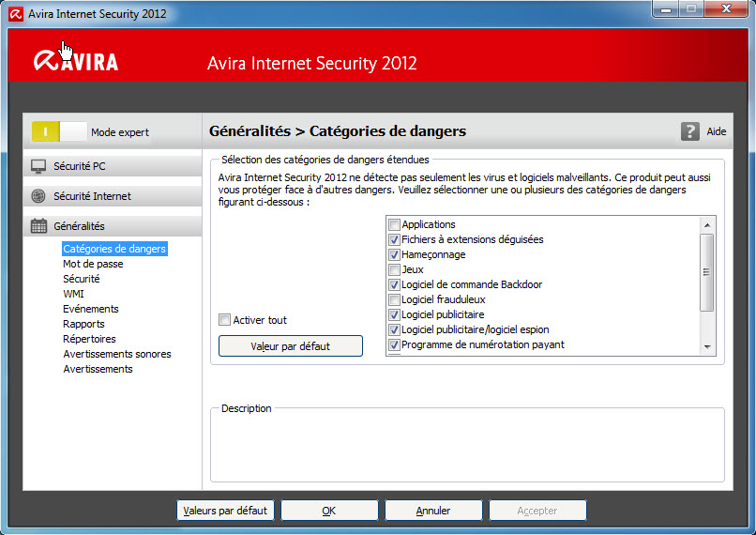Click the category list scroll down arrow

click(x=707, y=346)
